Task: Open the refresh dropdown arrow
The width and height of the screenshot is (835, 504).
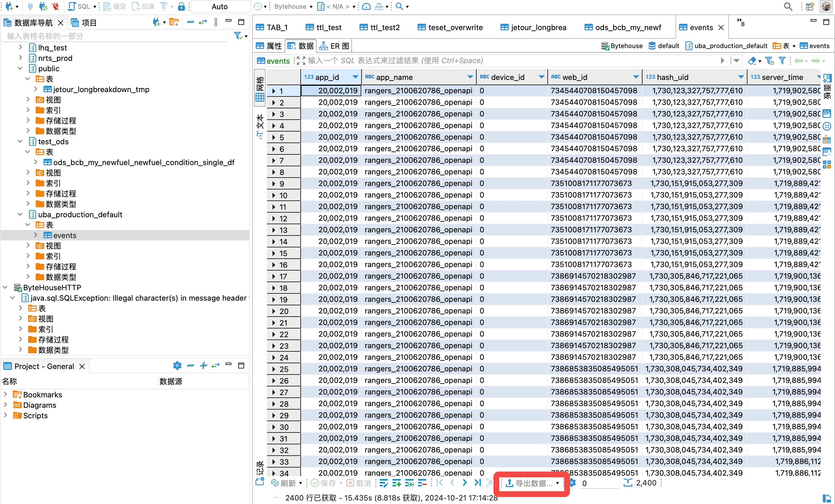Action: click(x=300, y=483)
